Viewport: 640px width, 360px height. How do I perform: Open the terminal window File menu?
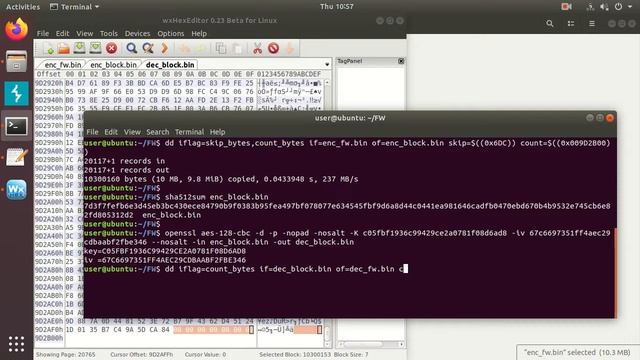[92, 132]
